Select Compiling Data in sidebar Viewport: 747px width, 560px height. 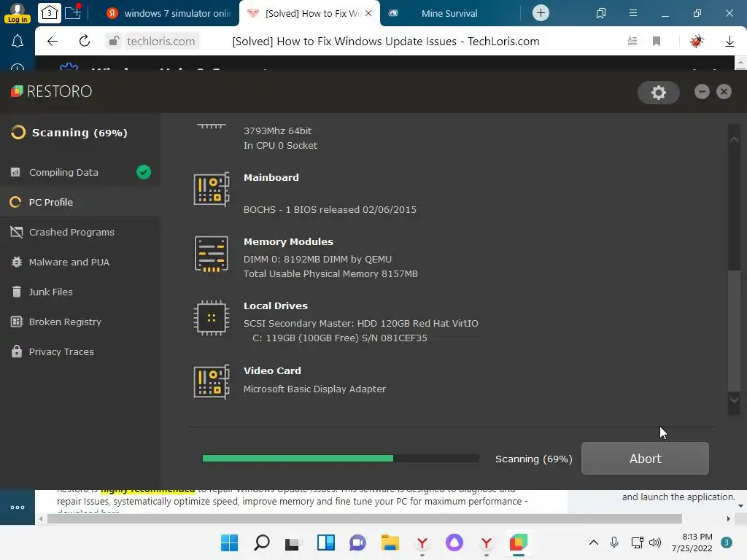[x=80, y=172]
